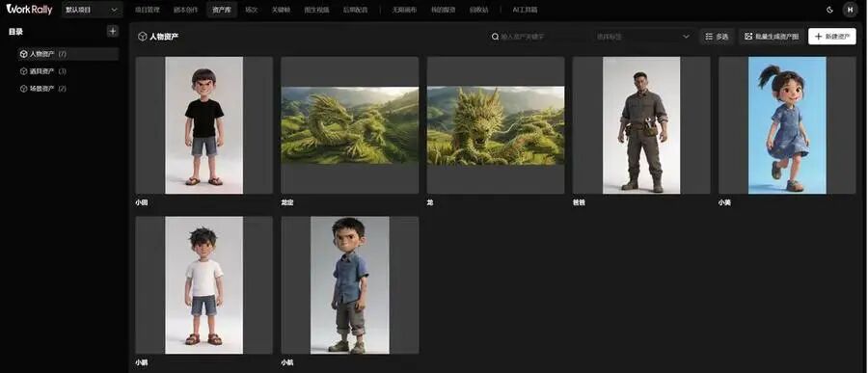The image size is (868, 373).
Task: Click the plus icon beside 目录
Action: [113, 32]
